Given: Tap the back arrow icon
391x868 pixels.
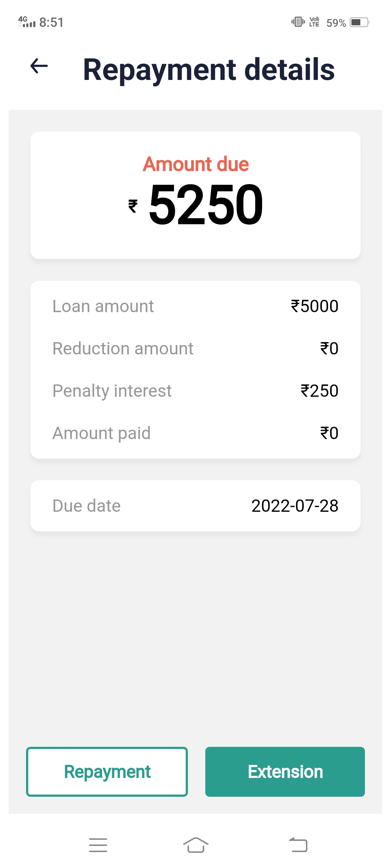Looking at the screenshot, I should coord(39,66).
